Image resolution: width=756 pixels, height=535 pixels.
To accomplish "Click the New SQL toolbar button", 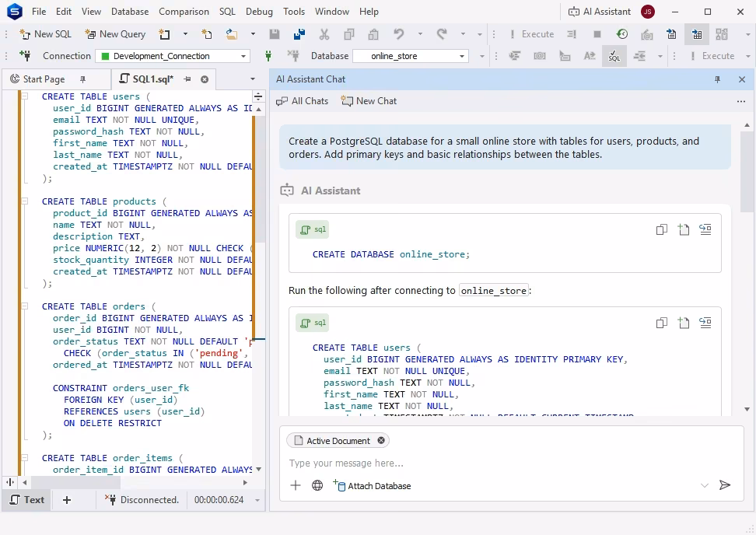I will [45, 33].
